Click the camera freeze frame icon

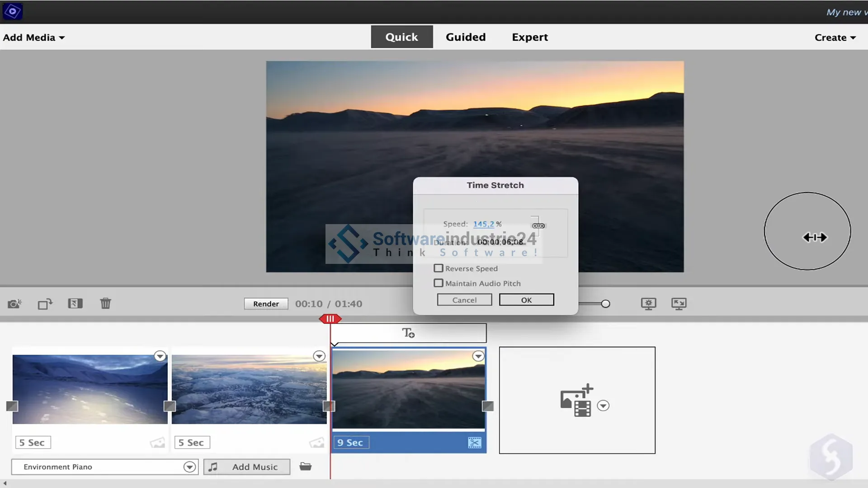point(14,304)
